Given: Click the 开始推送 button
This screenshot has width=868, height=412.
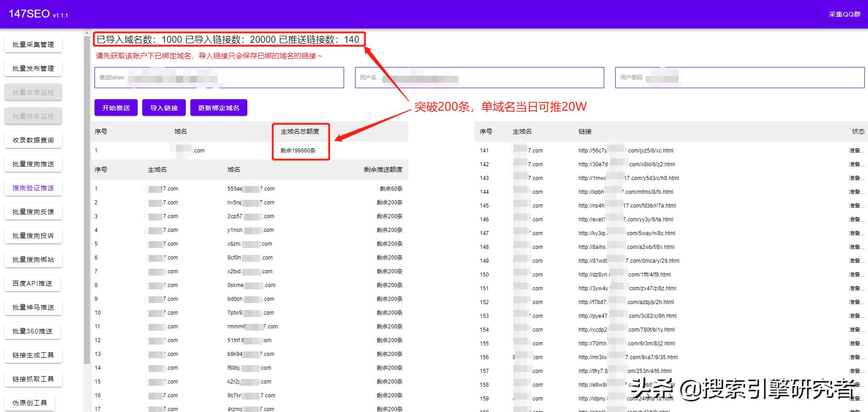Looking at the screenshot, I should 116,108.
